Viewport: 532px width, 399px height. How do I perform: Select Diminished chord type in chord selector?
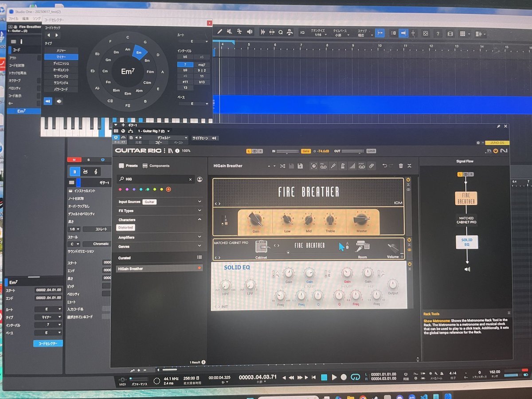[x=61, y=63]
